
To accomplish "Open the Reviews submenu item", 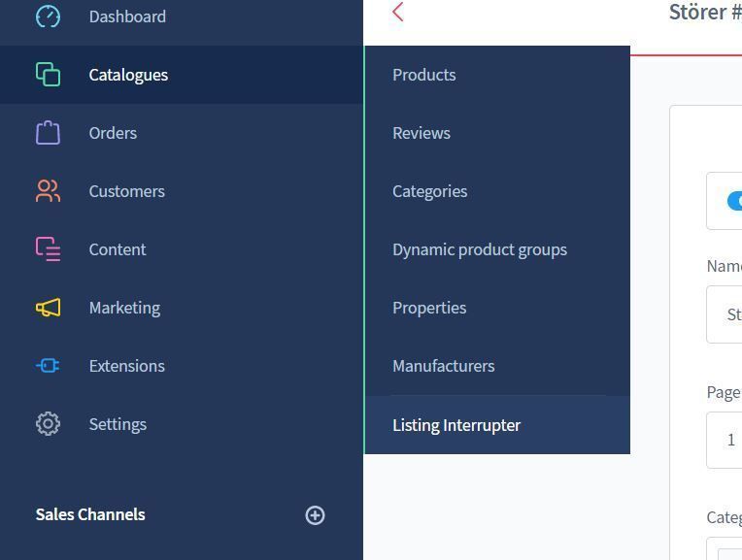I will coord(421,133).
